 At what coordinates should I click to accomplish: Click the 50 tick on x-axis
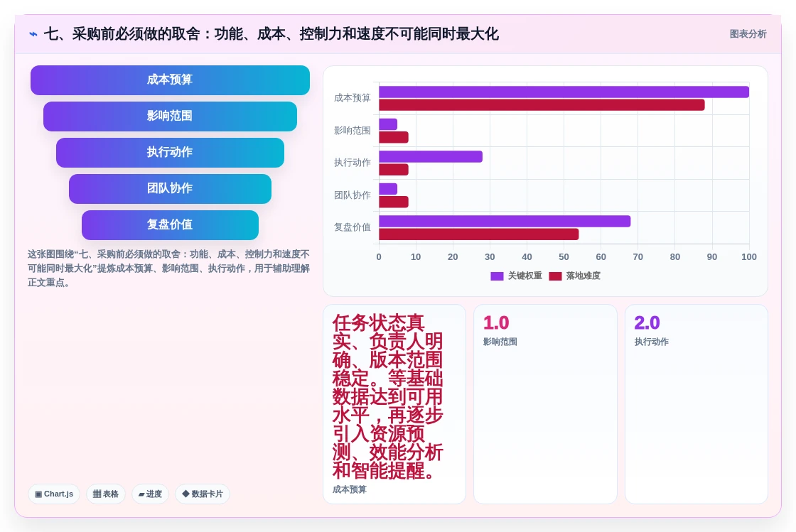point(564,257)
